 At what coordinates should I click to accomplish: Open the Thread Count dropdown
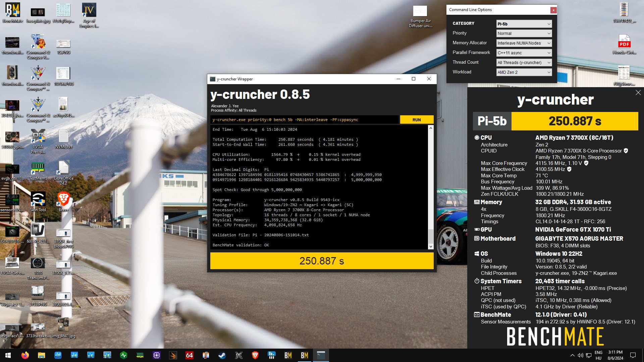point(524,63)
